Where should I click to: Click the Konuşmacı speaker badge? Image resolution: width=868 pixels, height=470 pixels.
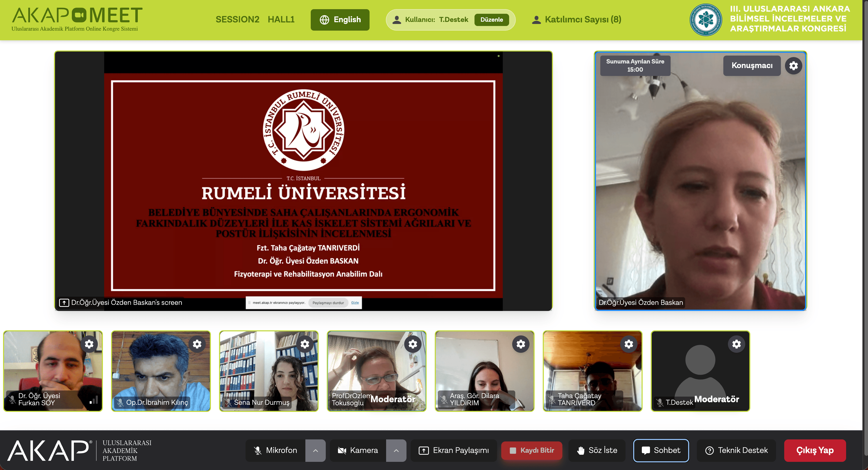point(752,66)
